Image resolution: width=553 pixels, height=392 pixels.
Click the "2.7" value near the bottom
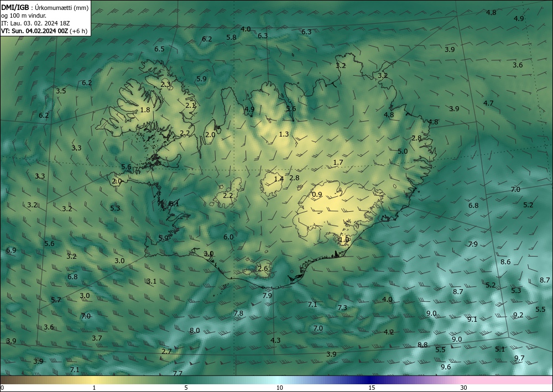(x=166, y=352)
